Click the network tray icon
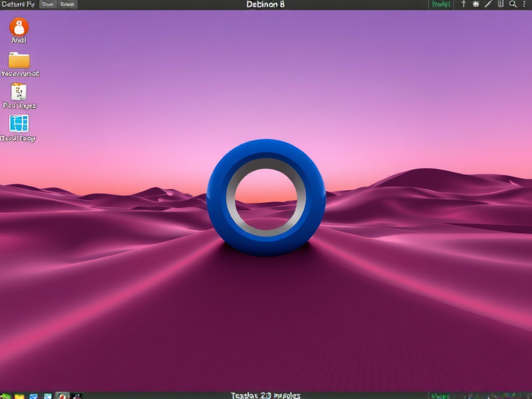 click(x=476, y=5)
